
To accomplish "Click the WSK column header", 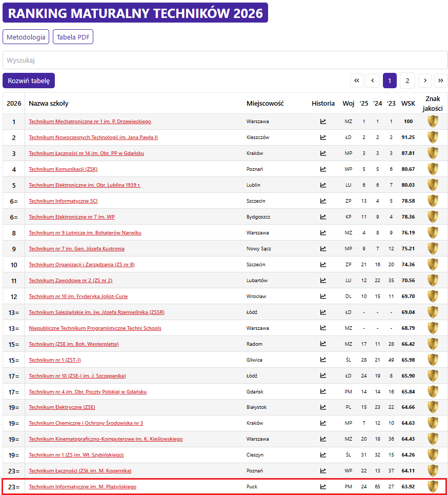I will point(408,104).
